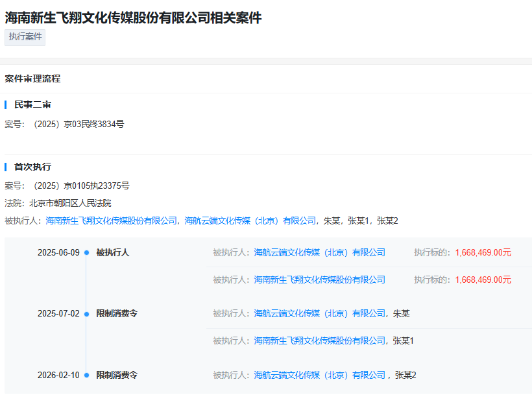This screenshot has height=395, width=532.
Task: Select the 2025-06-09 timeline dot
Action: 86,252
